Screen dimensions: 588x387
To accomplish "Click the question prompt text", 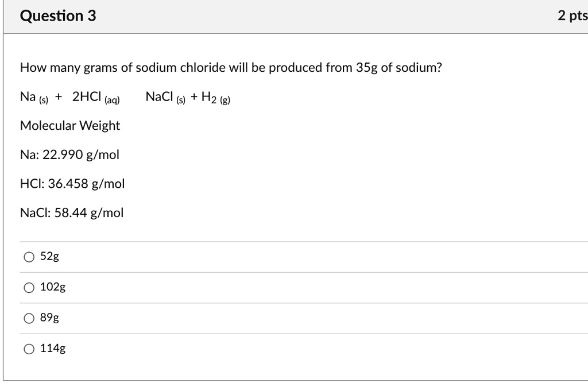I will 230,67.
